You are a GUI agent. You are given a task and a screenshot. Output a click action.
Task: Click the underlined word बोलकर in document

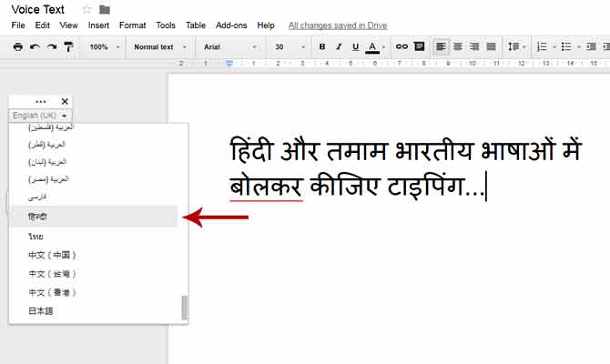266,187
